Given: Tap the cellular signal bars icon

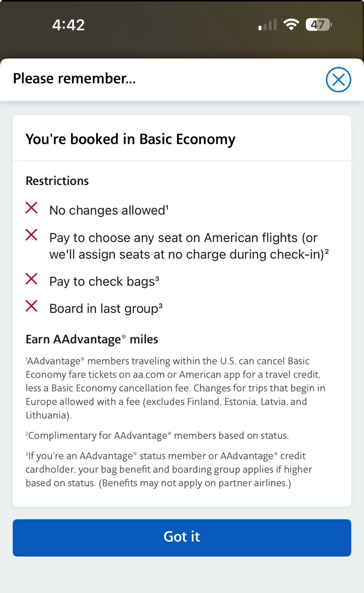Looking at the screenshot, I should pos(268,25).
